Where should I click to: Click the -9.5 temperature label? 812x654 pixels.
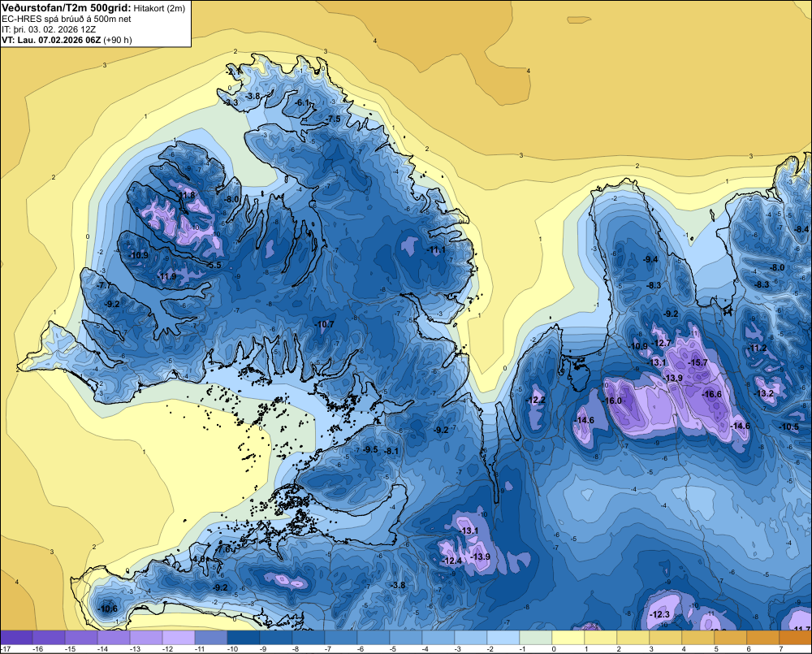pyautogui.click(x=371, y=450)
